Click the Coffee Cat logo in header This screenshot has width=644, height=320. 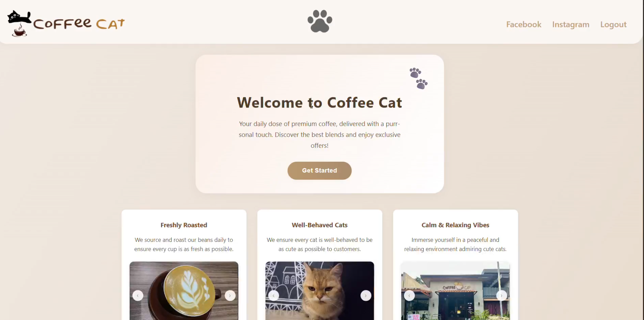pos(66,23)
